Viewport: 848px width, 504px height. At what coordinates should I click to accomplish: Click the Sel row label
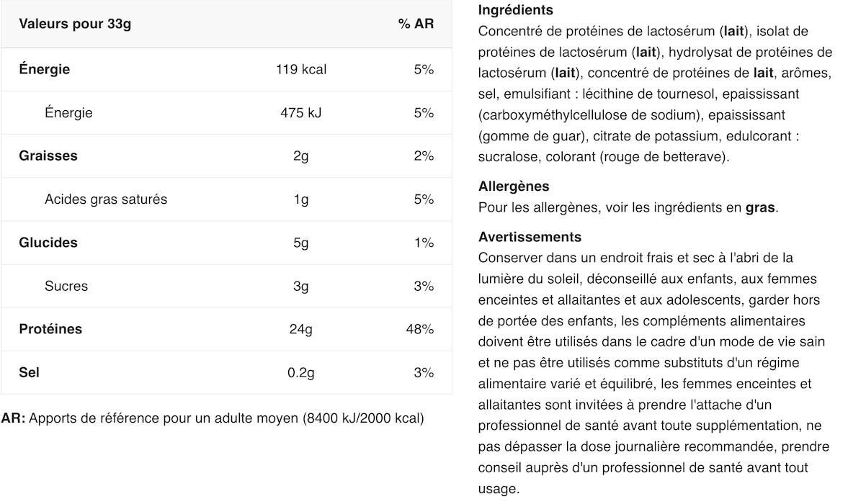[30, 373]
